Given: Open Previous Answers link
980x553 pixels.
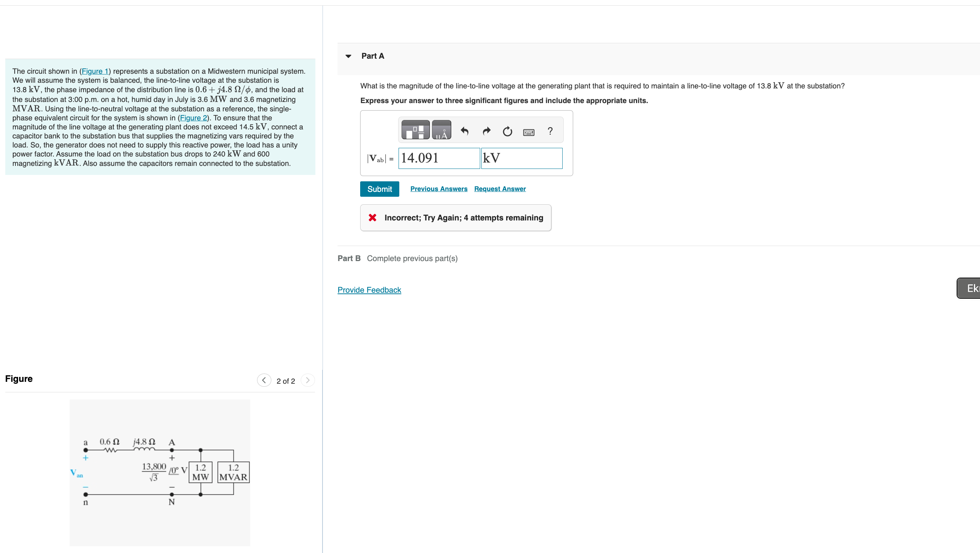Looking at the screenshot, I should 439,188.
